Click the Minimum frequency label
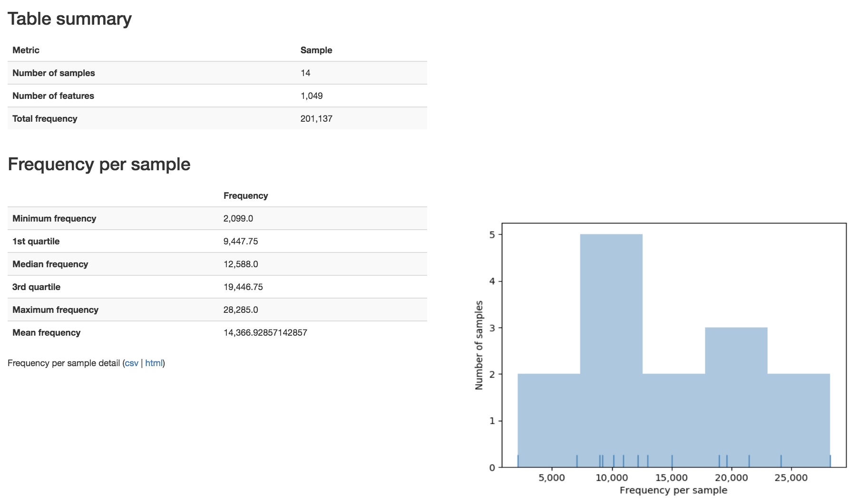The height and width of the screenshot is (504, 860). click(54, 219)
